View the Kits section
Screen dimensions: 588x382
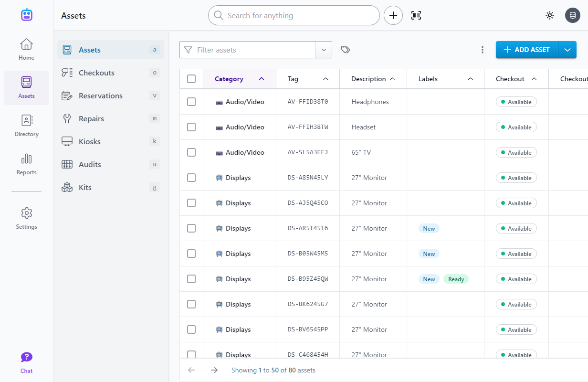[x=85, y=187]
